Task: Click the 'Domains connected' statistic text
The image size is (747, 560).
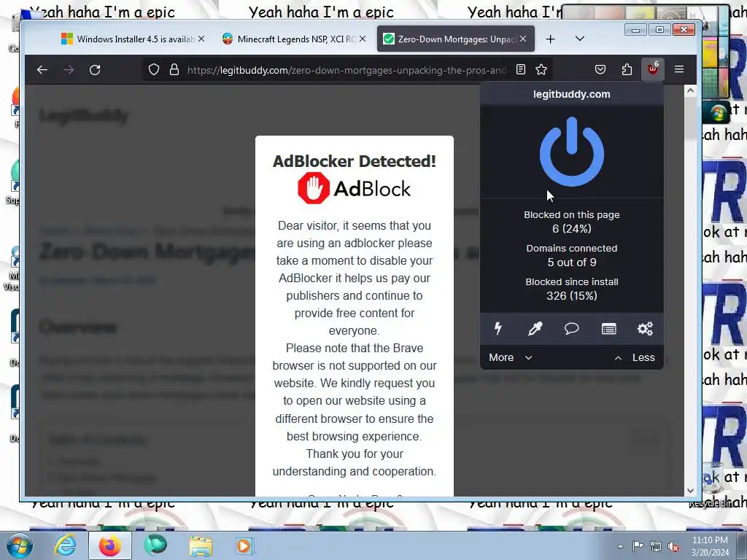Action: pos(572,248)
